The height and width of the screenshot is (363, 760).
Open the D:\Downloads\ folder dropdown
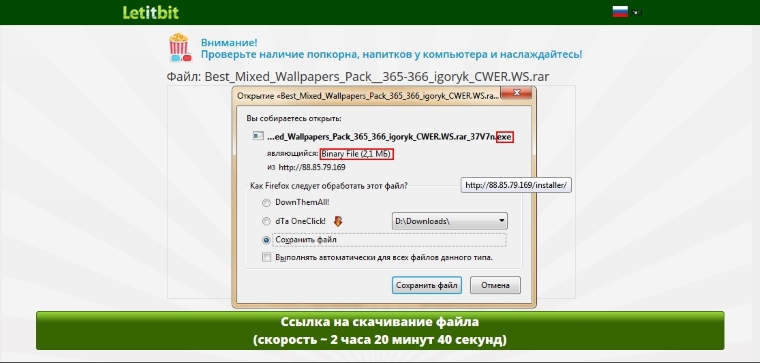tap(449, 221)
